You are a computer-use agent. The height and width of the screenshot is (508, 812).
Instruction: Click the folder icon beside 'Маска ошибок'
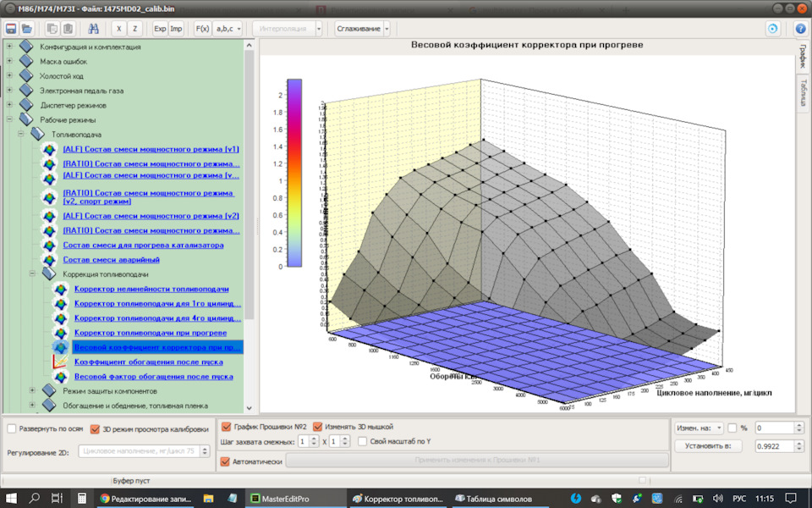[x=26, y=61]
